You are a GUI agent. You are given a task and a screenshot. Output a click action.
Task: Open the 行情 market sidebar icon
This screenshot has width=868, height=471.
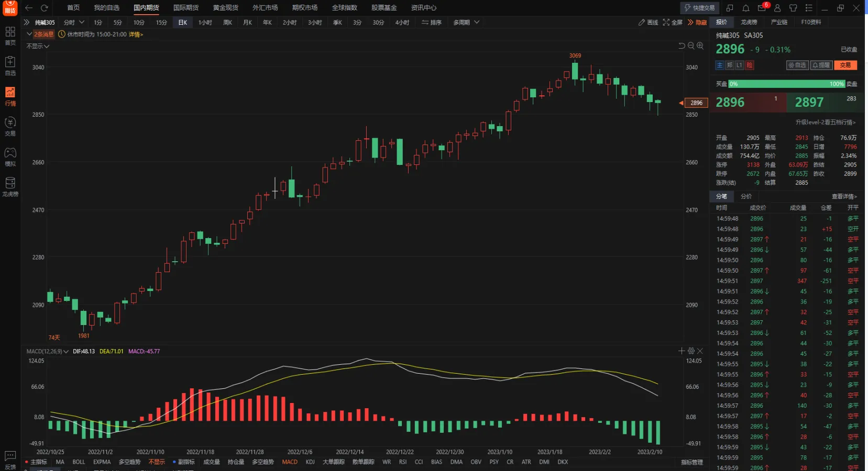click(10, 96)
